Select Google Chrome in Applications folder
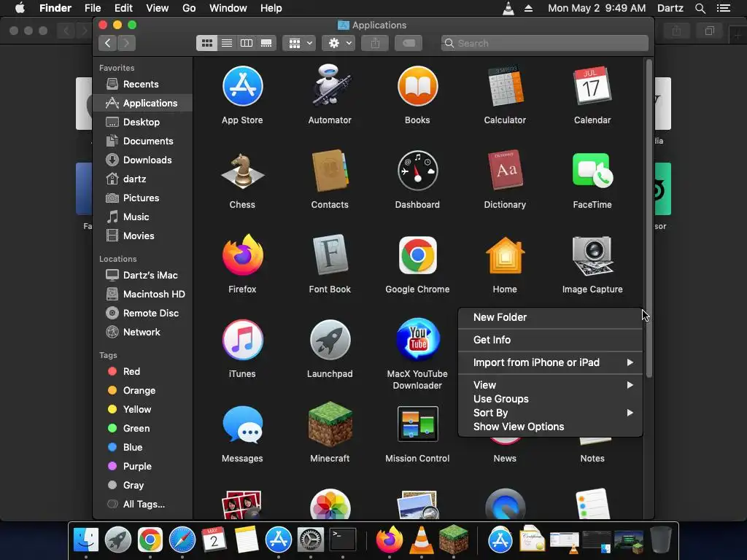 coord(417,255)
